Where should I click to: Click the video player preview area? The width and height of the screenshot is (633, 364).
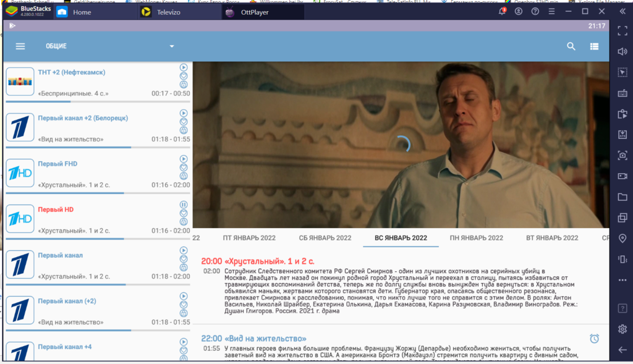click(401, 145)
